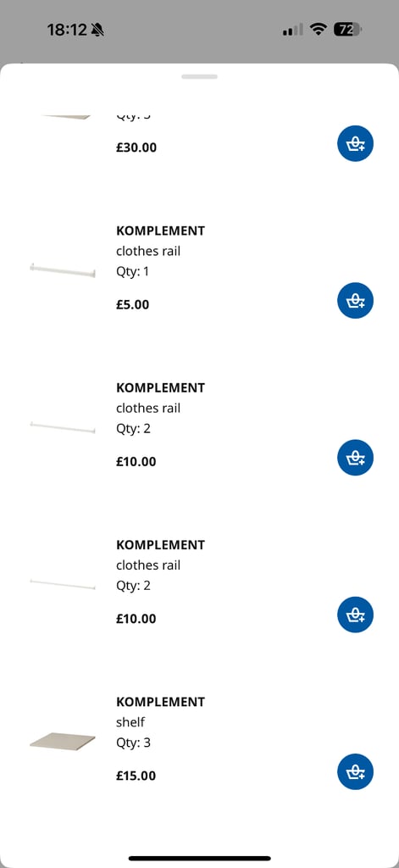Tap the home indicator bar

(200, 858)
